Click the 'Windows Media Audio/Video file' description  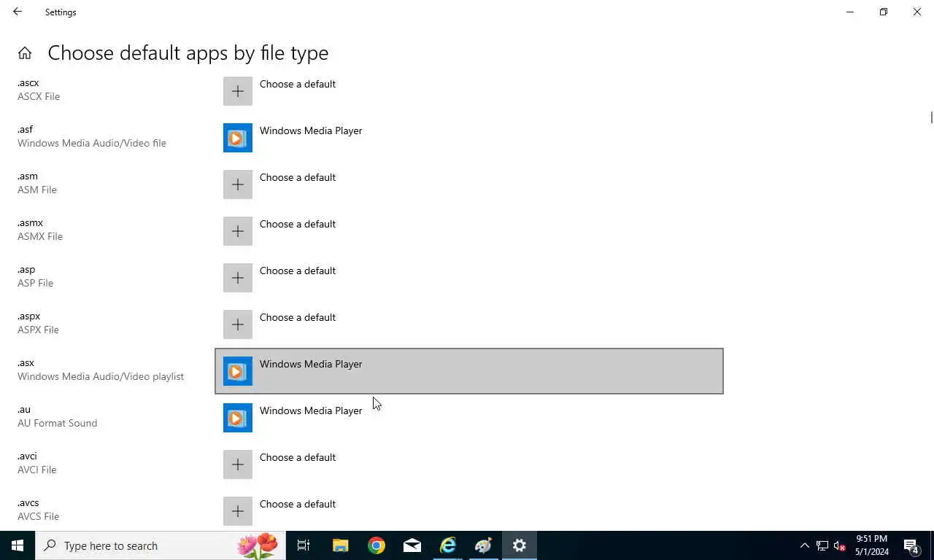click(92, 143)
